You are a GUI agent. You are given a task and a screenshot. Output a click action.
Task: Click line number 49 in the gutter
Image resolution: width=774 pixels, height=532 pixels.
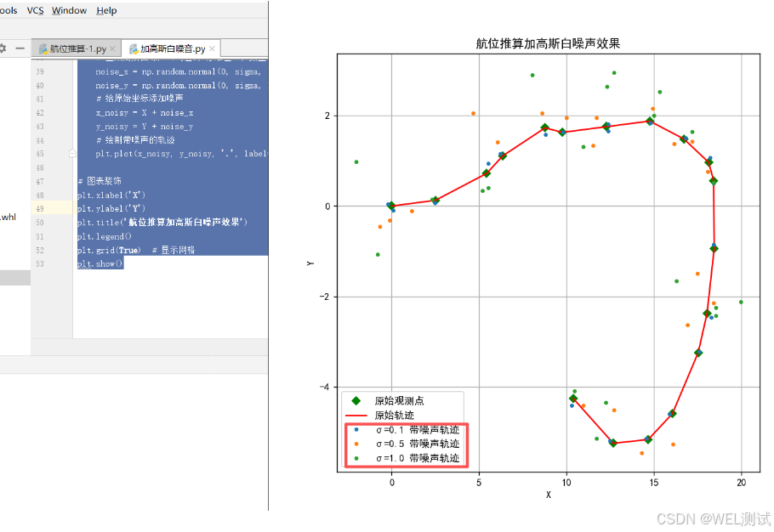click(39, 209)
